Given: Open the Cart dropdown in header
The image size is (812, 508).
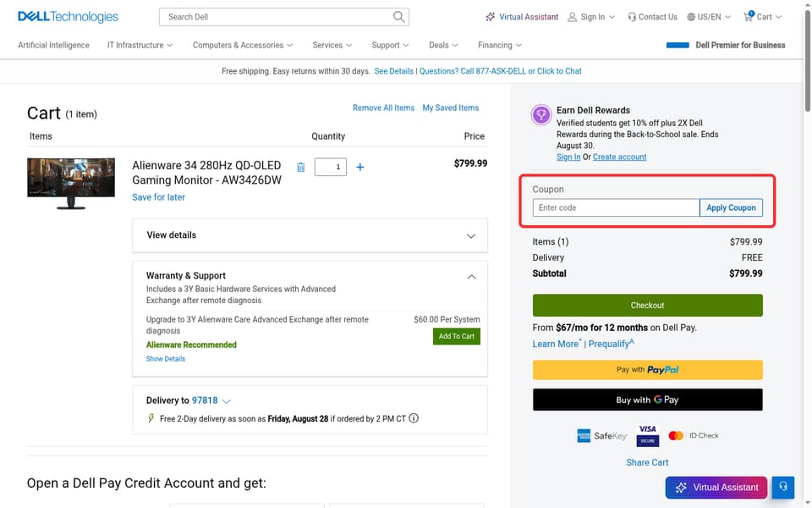Looking at the screenshot, I should [x=762, y=17].
